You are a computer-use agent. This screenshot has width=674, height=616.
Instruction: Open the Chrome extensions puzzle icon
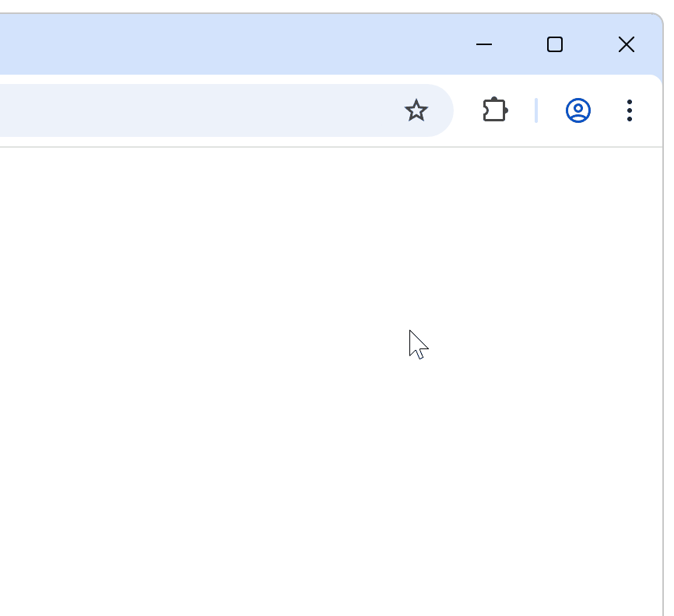(496, 110)
